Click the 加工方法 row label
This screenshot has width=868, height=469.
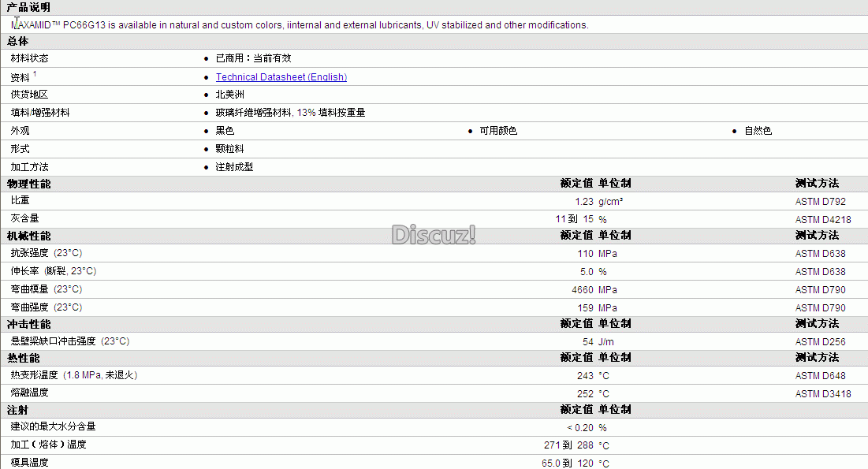(29, 166)
